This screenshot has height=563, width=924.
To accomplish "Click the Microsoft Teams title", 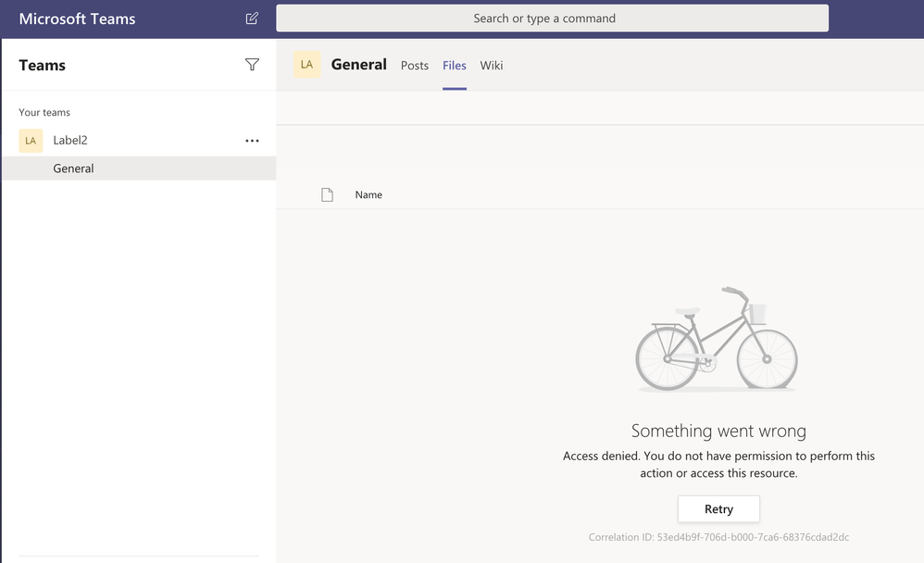I will click(x=77, y=19).
